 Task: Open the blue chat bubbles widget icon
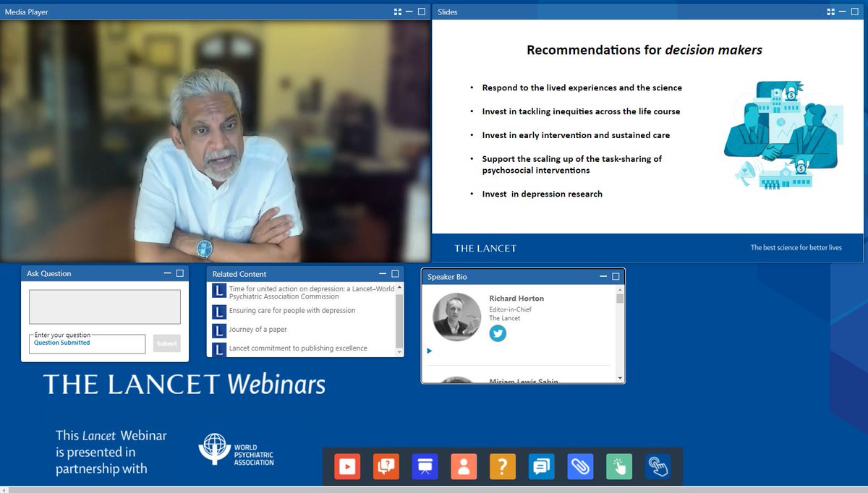pyautogui.click(x=541, y=466)
